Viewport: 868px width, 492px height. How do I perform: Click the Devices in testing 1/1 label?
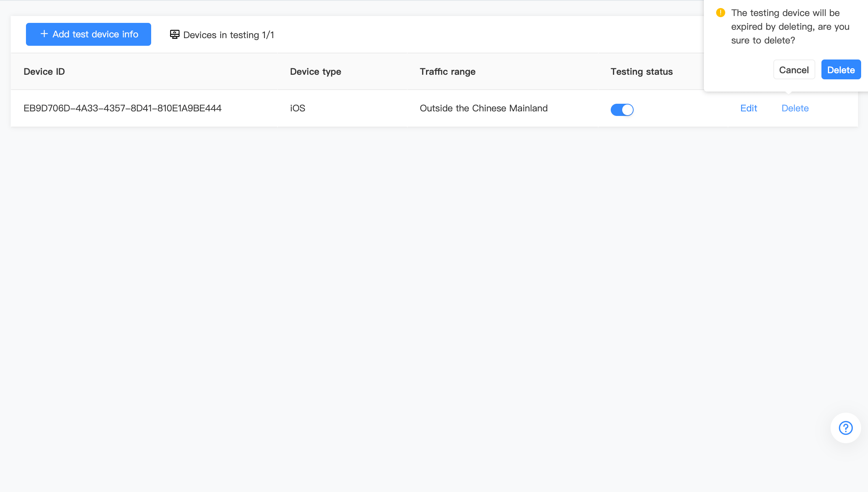tap(228, 34)
